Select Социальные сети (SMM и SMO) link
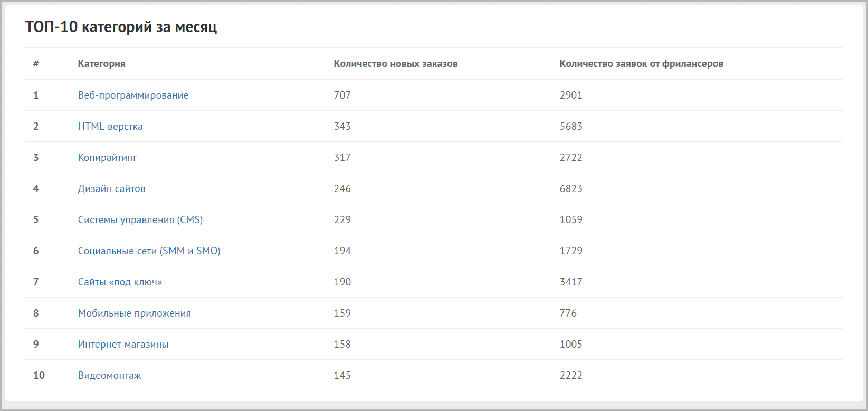The height and width of the screenshot is (411, 868). click(149, 251)
